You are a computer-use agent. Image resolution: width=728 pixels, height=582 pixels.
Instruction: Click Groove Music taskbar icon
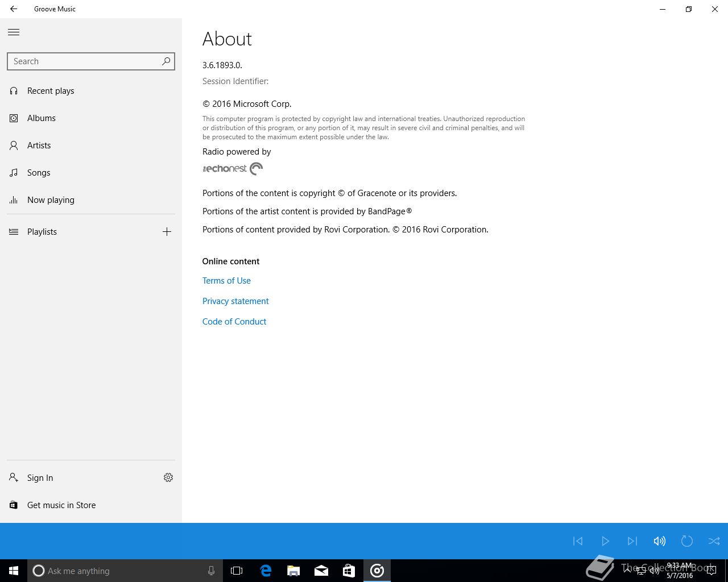point(377,571)
